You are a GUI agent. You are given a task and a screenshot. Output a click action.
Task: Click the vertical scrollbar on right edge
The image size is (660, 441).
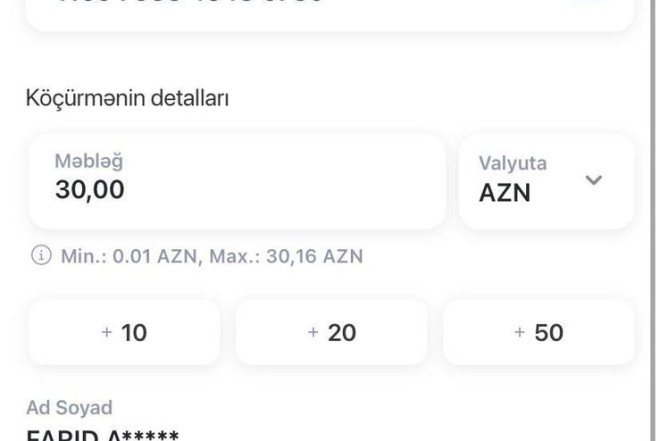tap(654, 220)
